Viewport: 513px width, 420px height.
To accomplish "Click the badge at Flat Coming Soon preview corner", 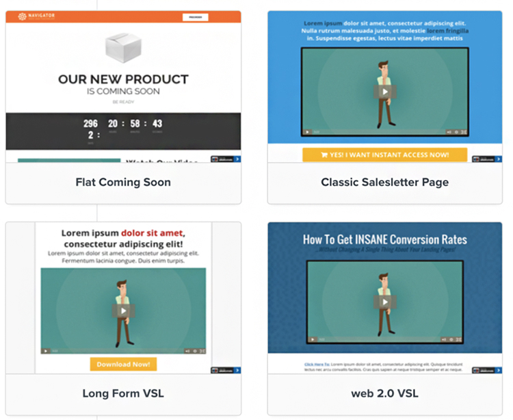I will click(x=225, y=159).
